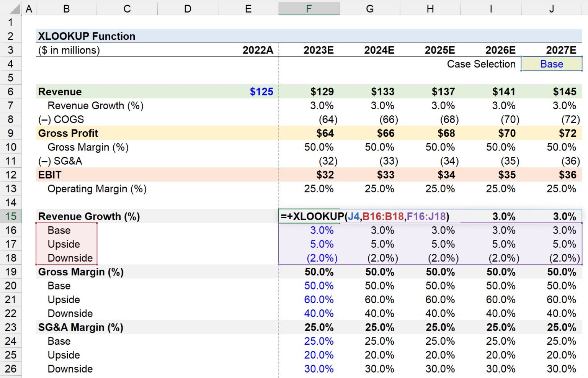Click the Revenue value $125 in cell E6
The height and width of the screenshot is (378, 588).
pyautogui.click(x=261, y=92)
